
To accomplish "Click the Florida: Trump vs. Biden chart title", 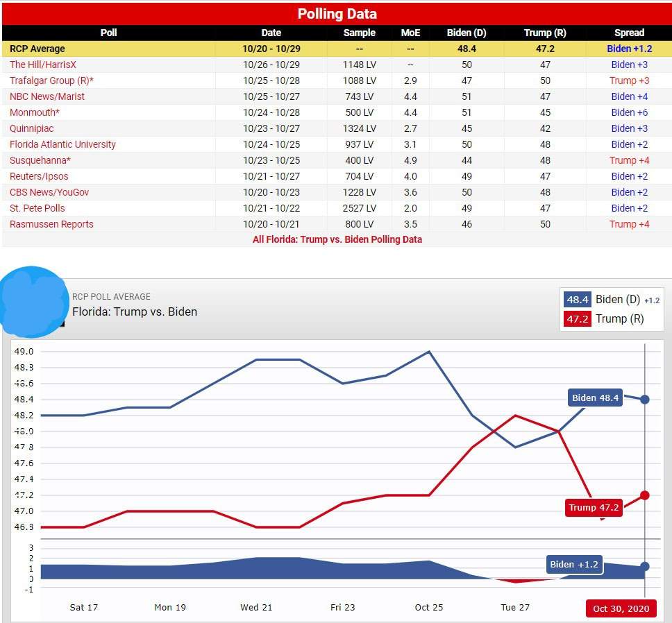I will (x=135, y=311).
